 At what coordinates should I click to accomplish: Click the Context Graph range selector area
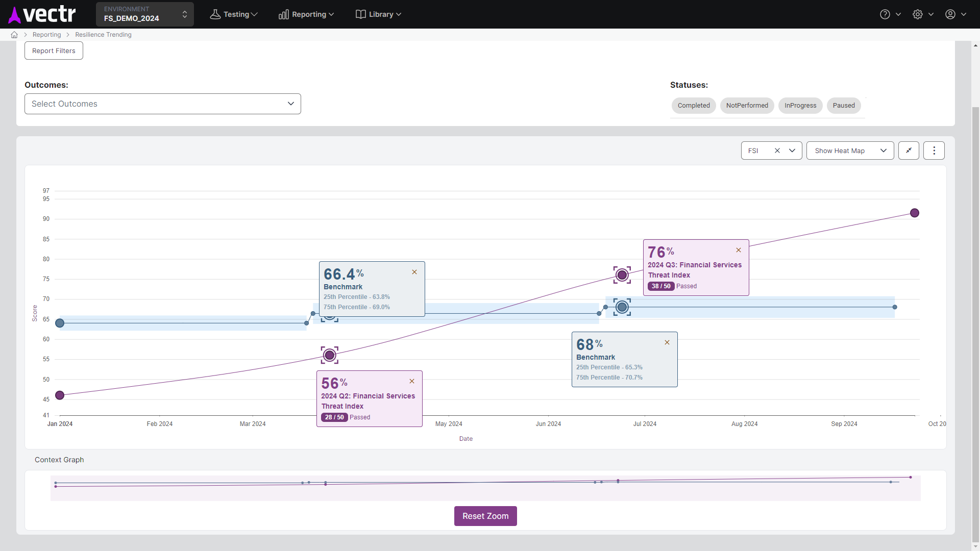click(485, 488)
